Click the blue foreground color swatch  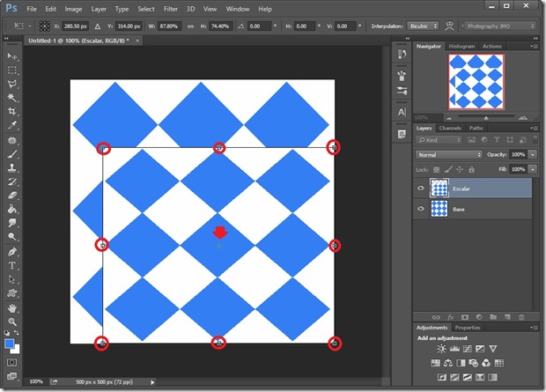click(9, 344)
